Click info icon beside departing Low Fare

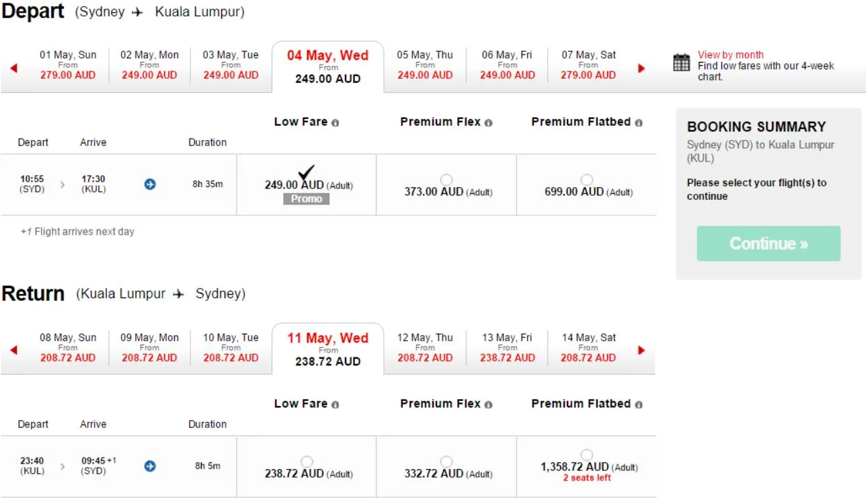pyautogui.click(x=336, y=123)
